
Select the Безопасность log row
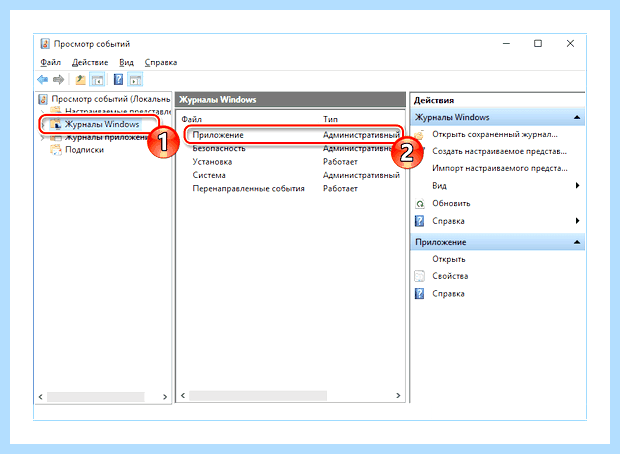pos(293,148)
